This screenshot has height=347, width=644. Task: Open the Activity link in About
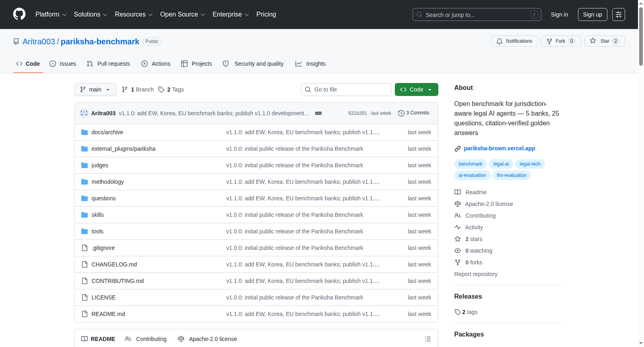[x=469, y=227]
